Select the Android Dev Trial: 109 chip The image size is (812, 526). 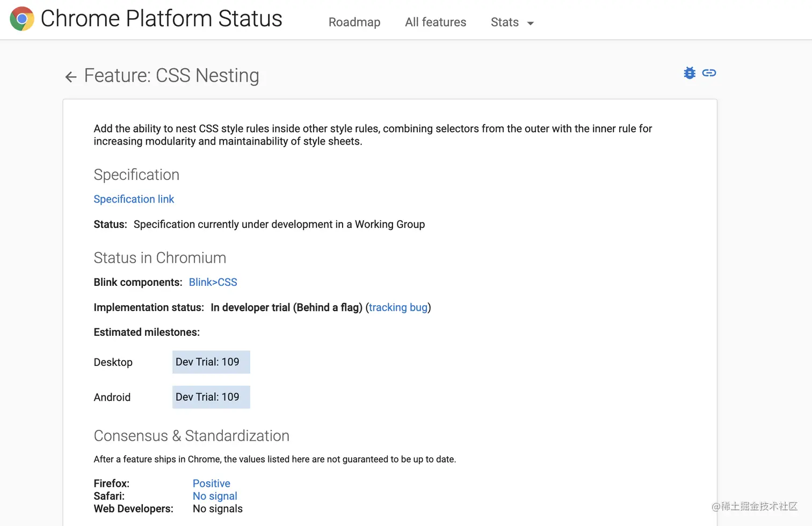point(211,397)
